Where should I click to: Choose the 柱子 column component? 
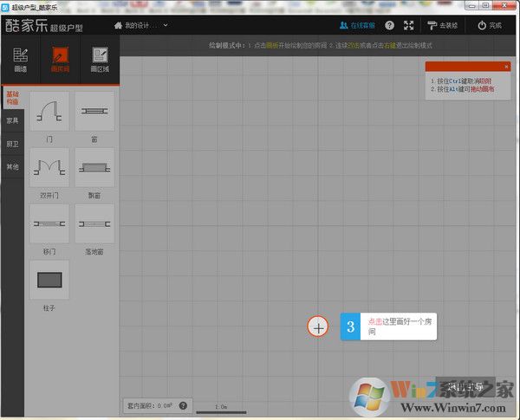coord(49,280)
